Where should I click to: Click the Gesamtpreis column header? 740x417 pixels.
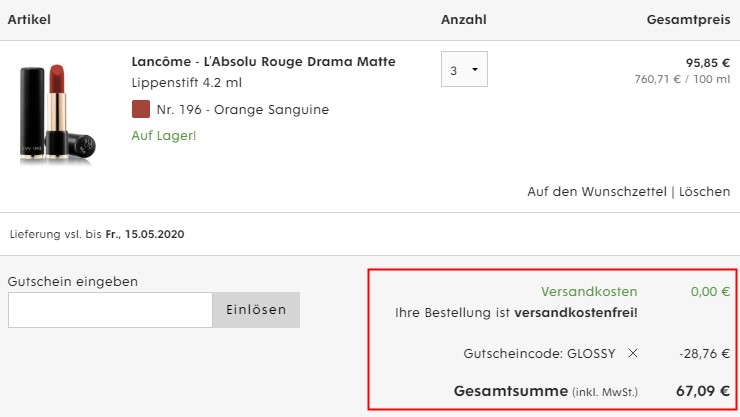point(689,20)
